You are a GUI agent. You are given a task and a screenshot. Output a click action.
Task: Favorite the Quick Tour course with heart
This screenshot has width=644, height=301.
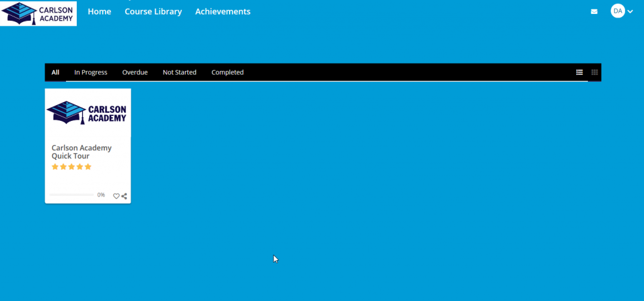116,196
